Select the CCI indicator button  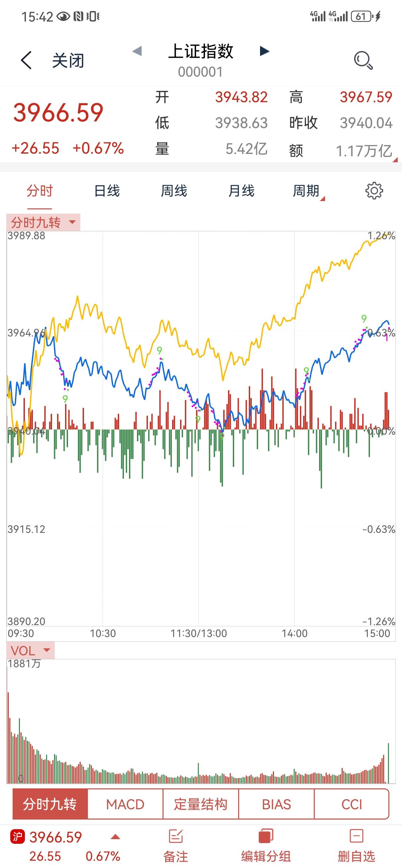tap(352, 804)
